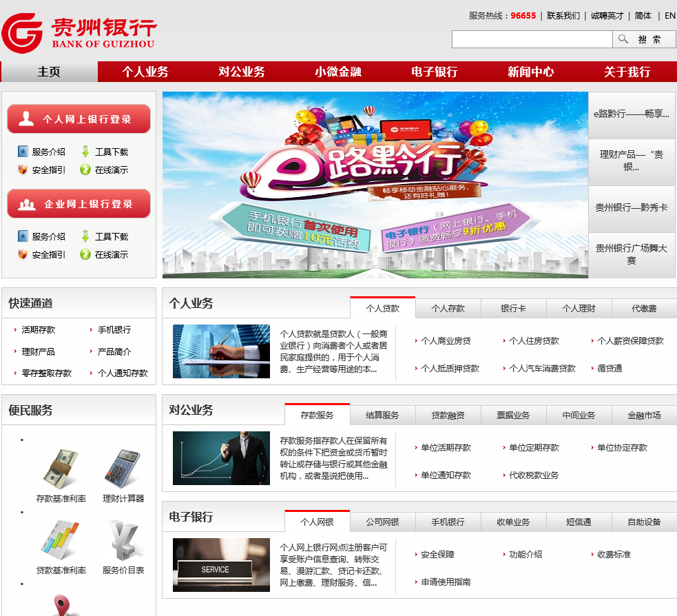Click the personal loan signing thumbnail image
Image resolution: width=677 pixels, height=616 pixels.
(x=222, y=351)
